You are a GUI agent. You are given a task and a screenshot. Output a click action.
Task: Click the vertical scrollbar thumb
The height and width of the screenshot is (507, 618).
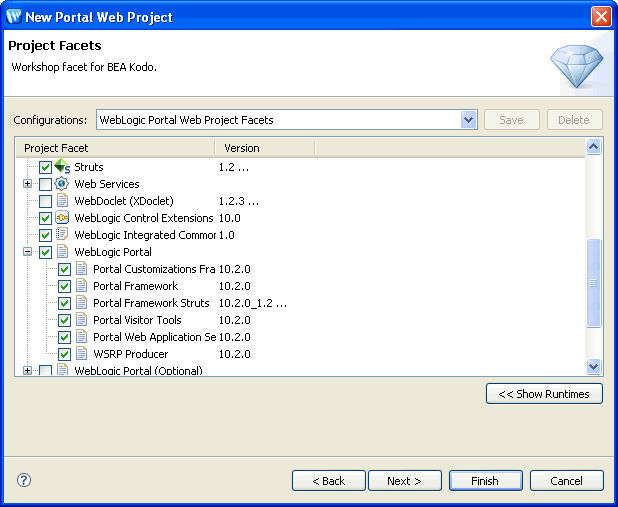point(594,283)
